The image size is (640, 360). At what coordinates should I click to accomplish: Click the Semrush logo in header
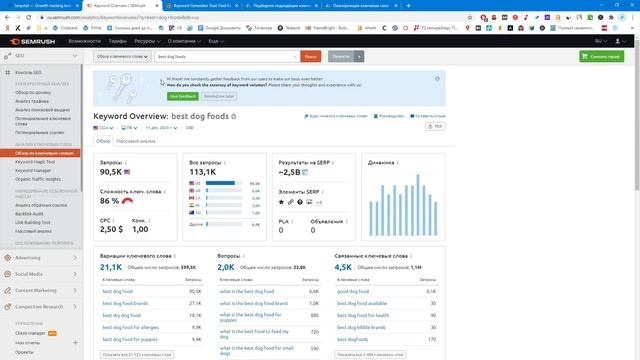coord(32,41)
